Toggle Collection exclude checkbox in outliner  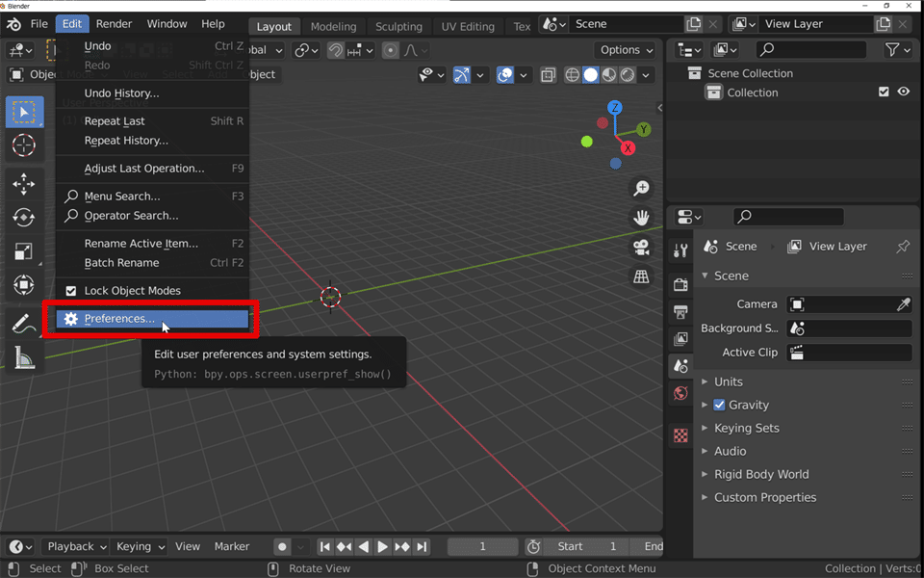884,92
